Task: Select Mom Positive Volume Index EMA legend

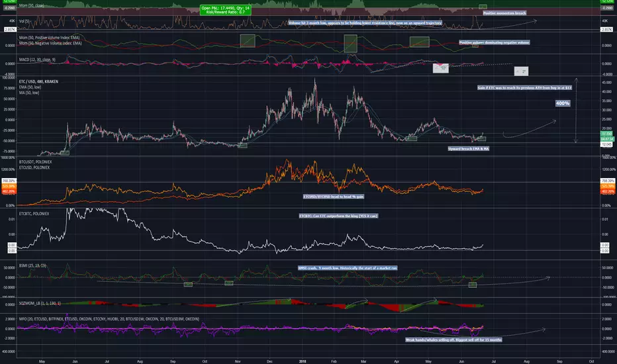Action: (49, 38)
